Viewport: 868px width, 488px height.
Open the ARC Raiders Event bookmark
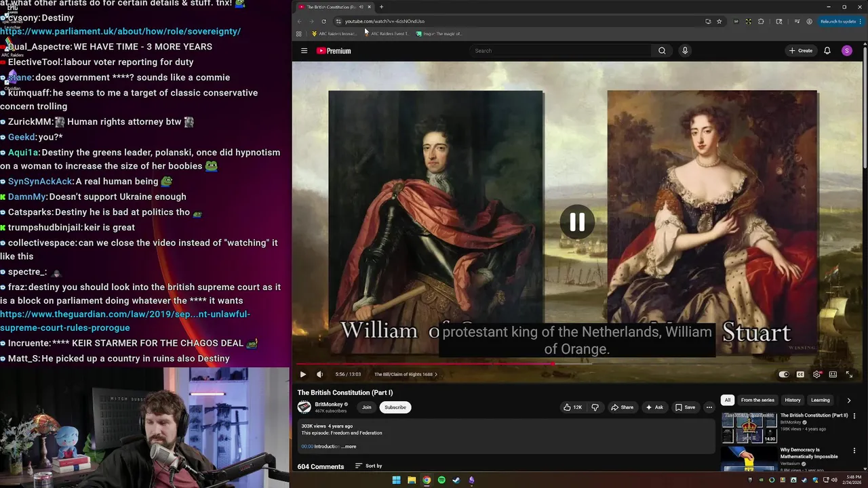tap(387, 34)
